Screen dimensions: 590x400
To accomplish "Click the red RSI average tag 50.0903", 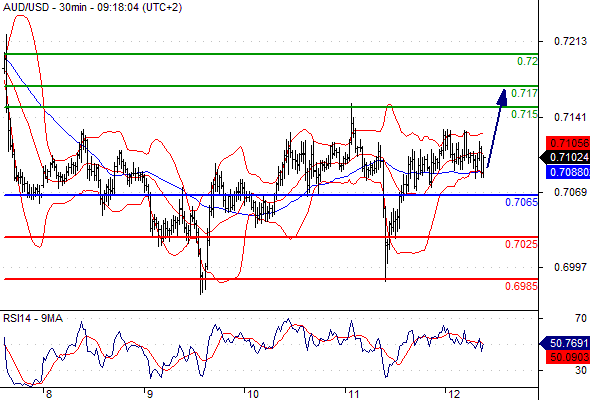I will point(568,357).
